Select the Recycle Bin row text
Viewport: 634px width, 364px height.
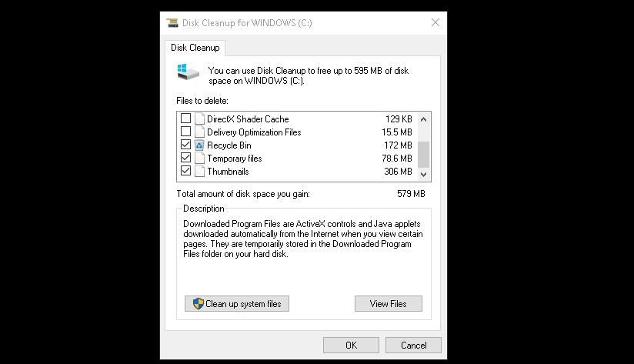(229, 145)
